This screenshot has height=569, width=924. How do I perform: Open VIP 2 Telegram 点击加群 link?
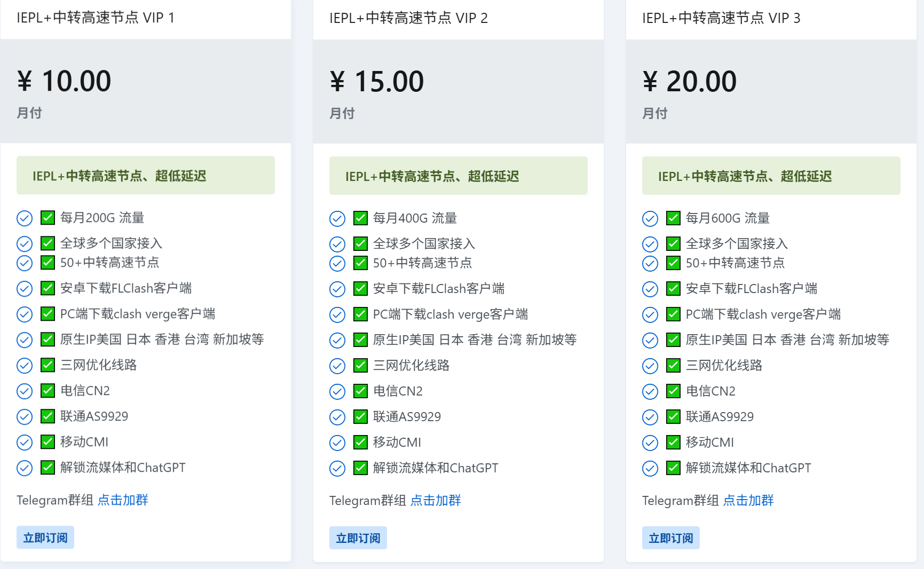coord(436,501)
